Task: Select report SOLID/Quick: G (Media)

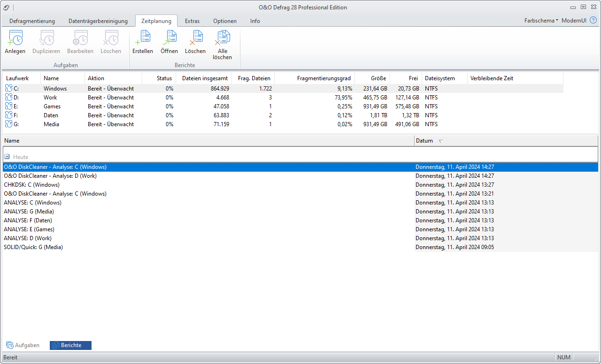Action: tap(300, 247)
